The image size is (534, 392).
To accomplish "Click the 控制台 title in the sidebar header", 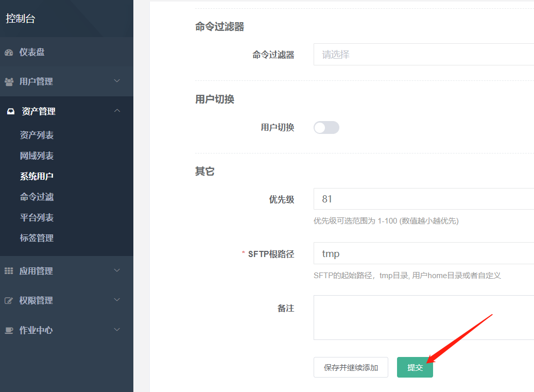I will [x=21, y=19].
